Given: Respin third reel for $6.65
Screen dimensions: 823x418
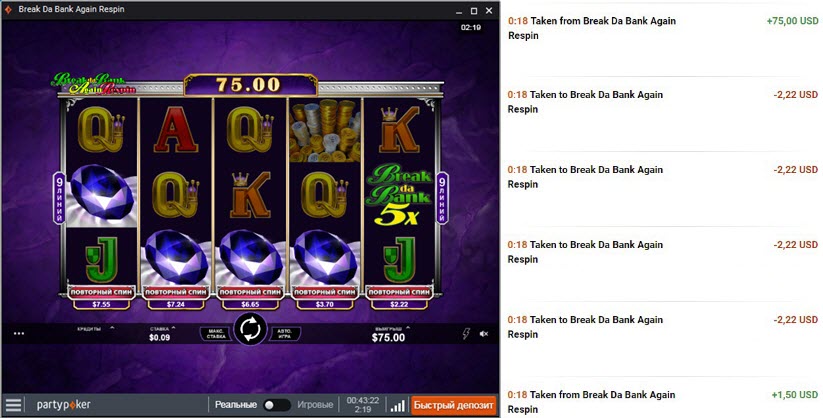Looking at the screenshot, I should pyautogui.click(x=250, y=297).
